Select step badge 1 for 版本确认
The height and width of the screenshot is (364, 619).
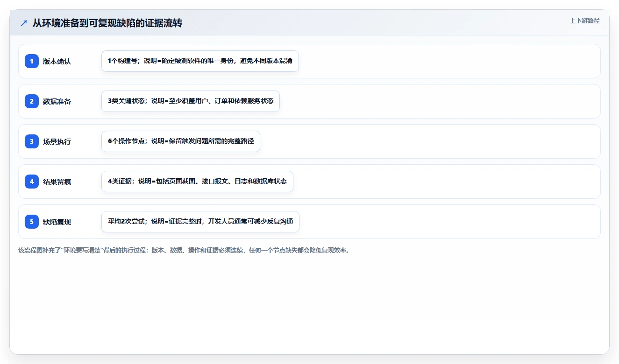pos(32,61)
